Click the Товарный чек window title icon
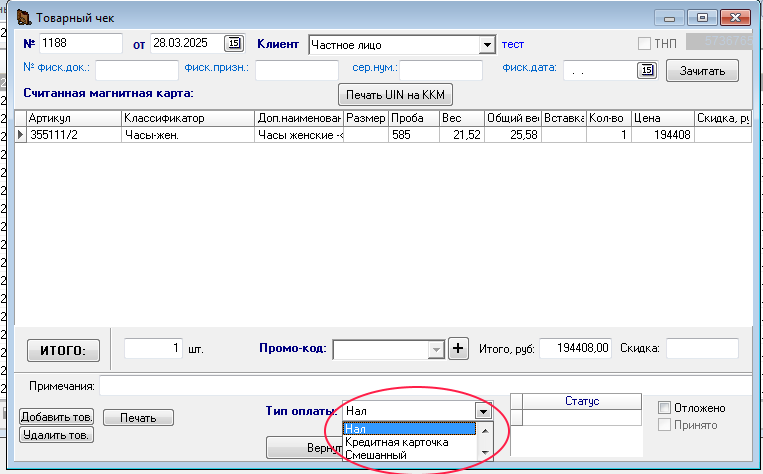This screenshot has width=763, height=474. click(23, 18)
